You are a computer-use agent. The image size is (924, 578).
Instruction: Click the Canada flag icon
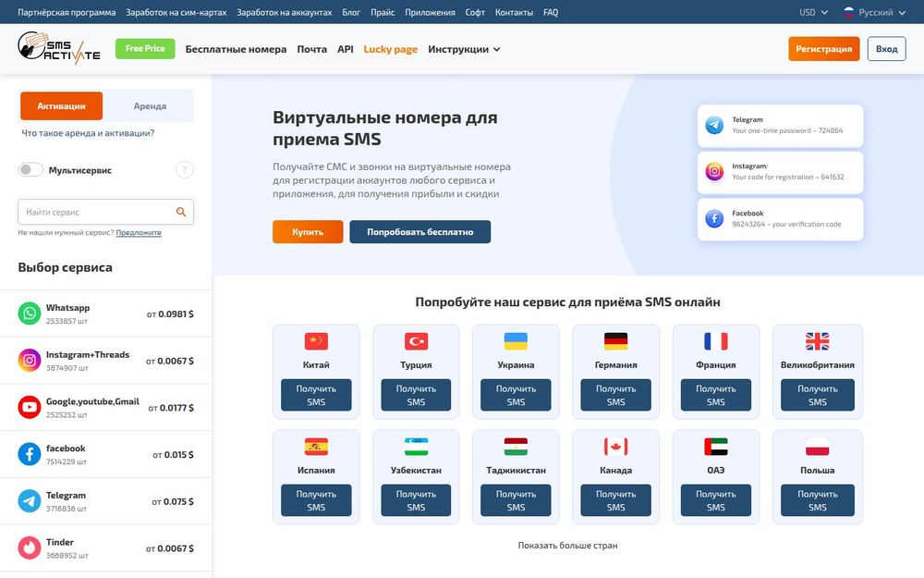click(615, 447)
